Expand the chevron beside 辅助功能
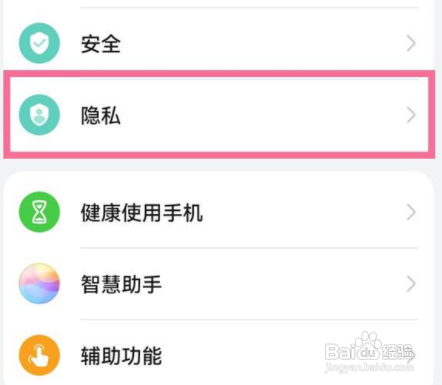 click(411, 356)
